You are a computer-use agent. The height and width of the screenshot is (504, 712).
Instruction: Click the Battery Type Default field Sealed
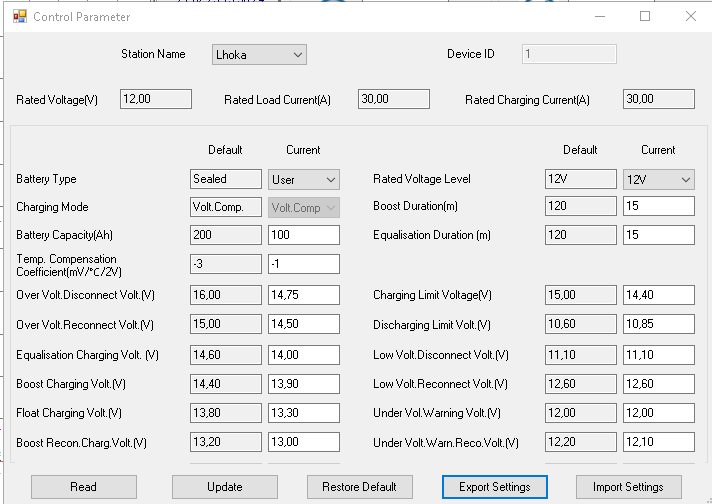click(x=226, y=179)
